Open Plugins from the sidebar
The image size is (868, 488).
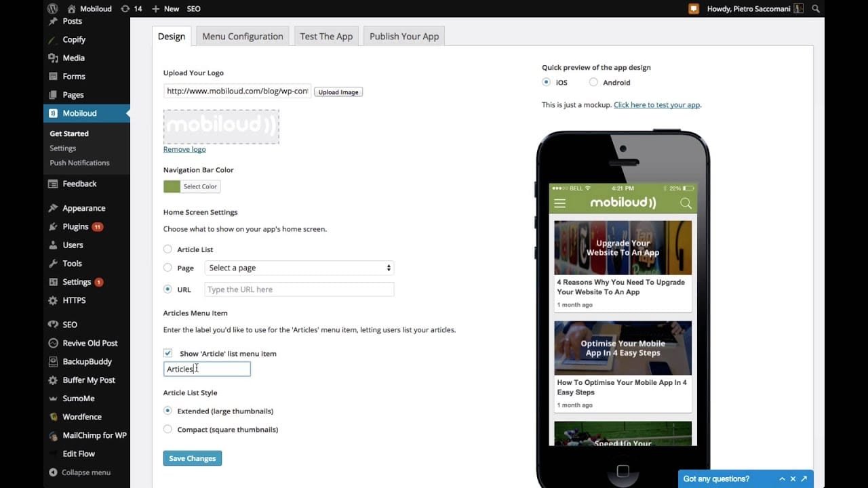coord(75,226)
